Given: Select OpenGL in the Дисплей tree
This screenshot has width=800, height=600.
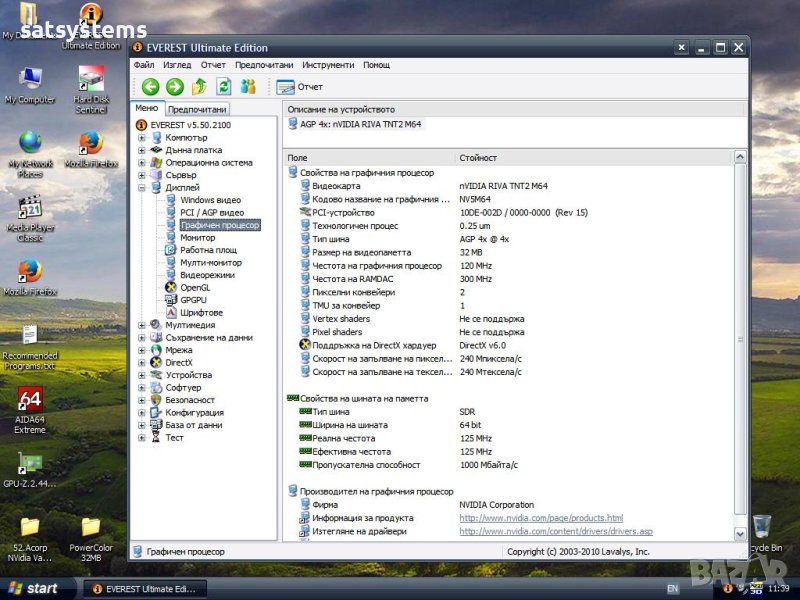Looking at the screenshot, I should 194,287.
